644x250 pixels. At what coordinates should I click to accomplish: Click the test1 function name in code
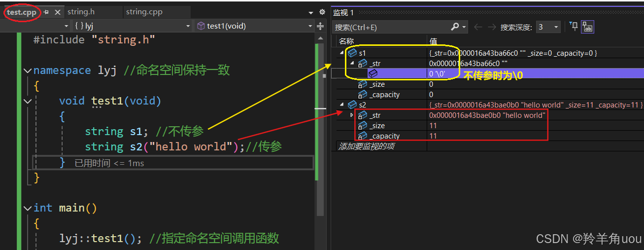[107, 101]
